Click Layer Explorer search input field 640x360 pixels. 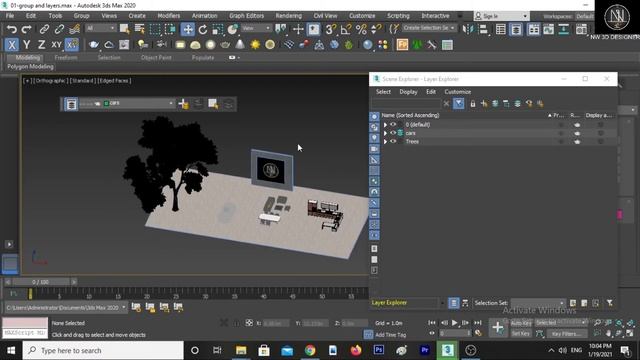click(x=406, y=104)
